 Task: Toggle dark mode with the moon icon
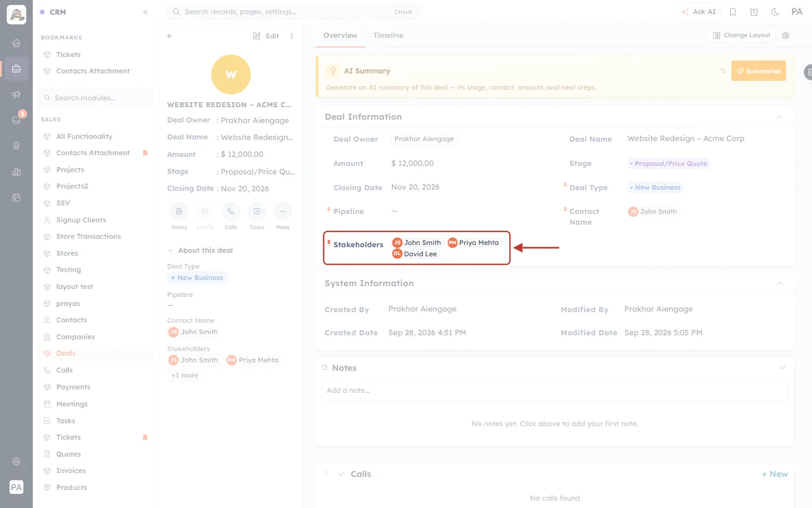click(775, 12)
